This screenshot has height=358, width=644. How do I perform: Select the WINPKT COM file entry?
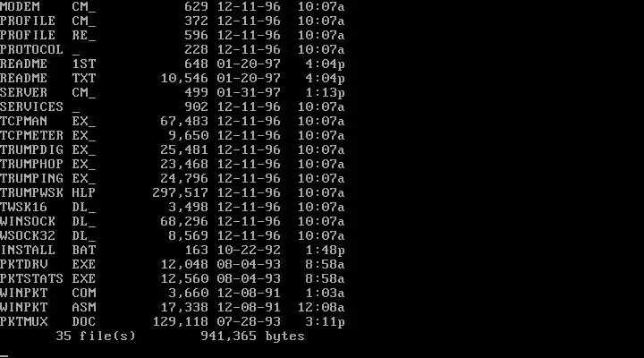[x=172, y=293]
